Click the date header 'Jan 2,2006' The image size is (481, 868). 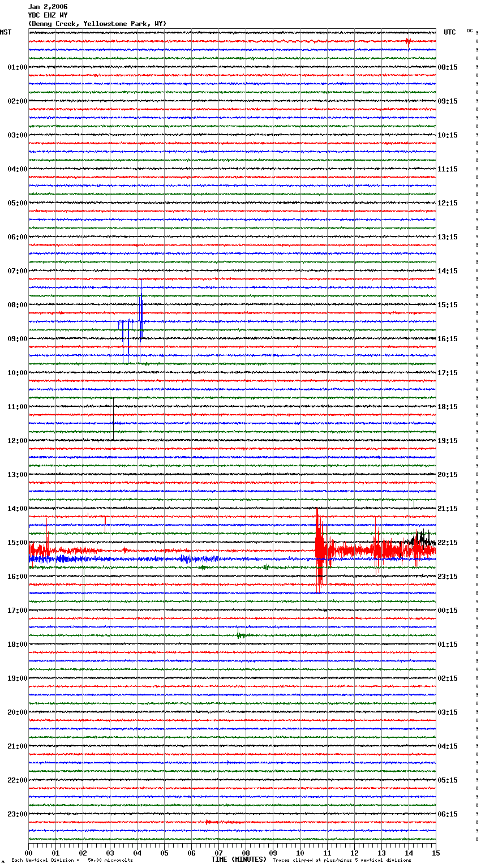click(48, 7)
